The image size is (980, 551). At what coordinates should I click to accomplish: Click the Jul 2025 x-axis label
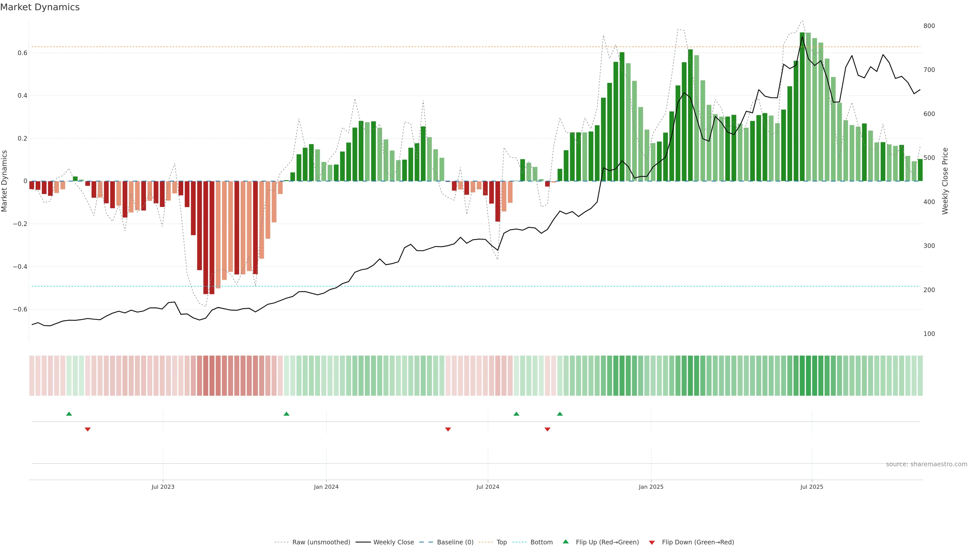812,487
